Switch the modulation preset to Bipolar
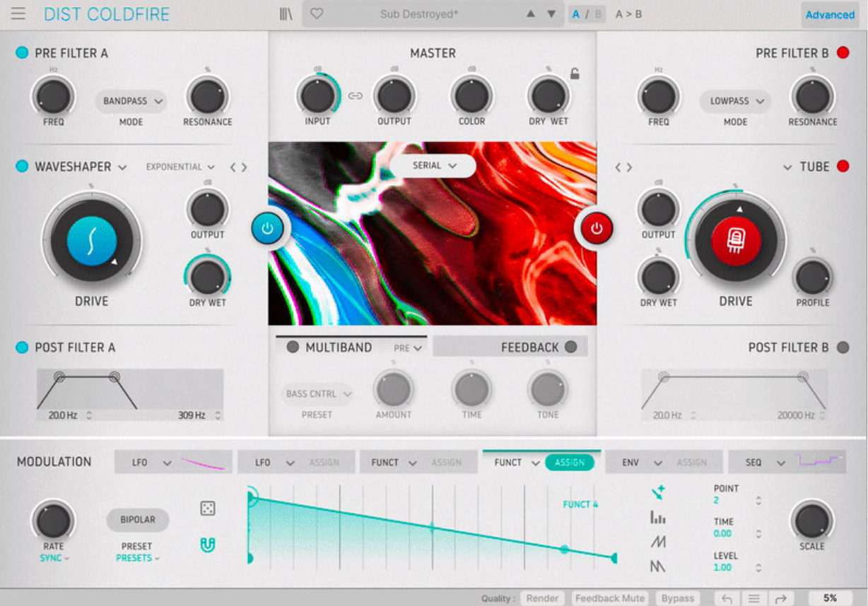868x606 pixels. tap(137, 520)
